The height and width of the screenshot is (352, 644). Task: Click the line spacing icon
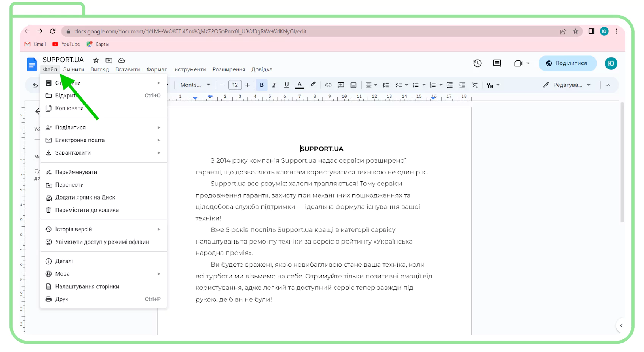[x=386, y=85]
